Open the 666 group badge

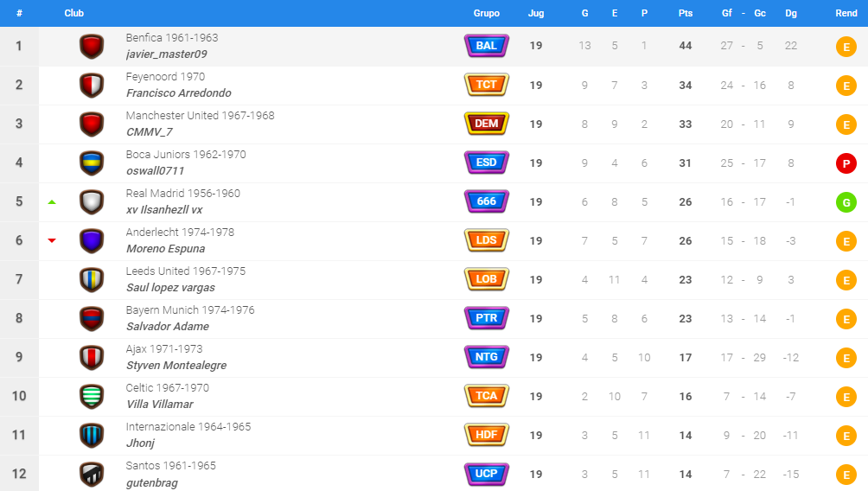[487, 201]
